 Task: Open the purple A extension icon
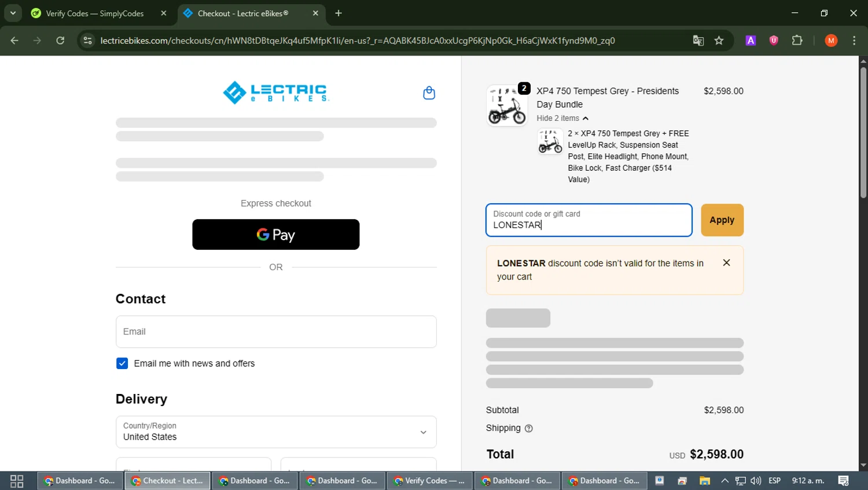pyautogui.click(x=751, y=40)
